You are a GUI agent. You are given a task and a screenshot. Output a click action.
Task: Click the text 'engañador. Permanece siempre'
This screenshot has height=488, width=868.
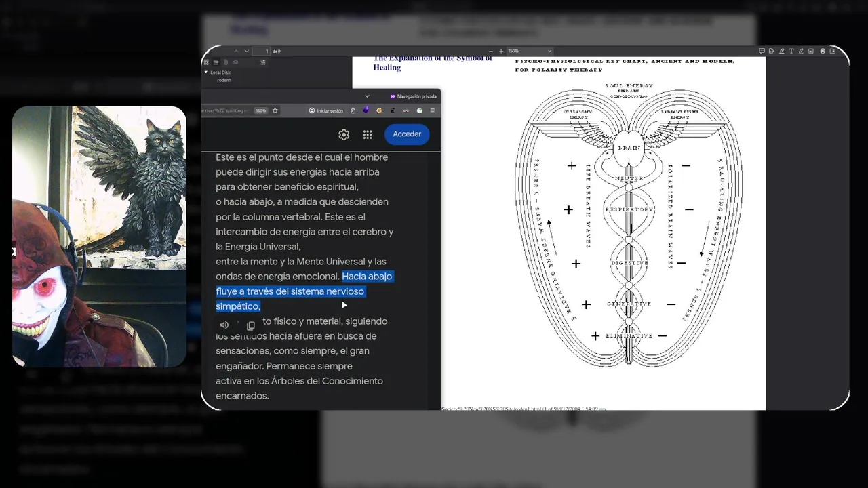(x=284, y=366)
